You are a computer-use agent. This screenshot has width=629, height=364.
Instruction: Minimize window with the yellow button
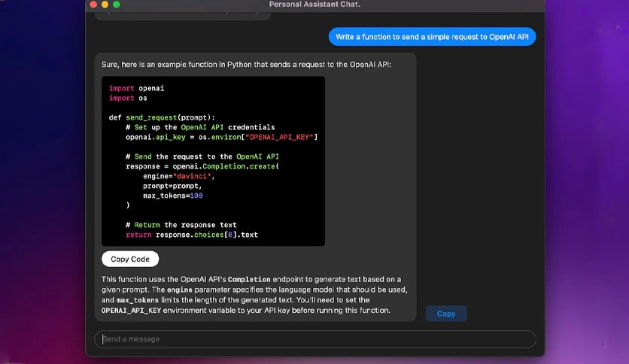coord(105,5)
